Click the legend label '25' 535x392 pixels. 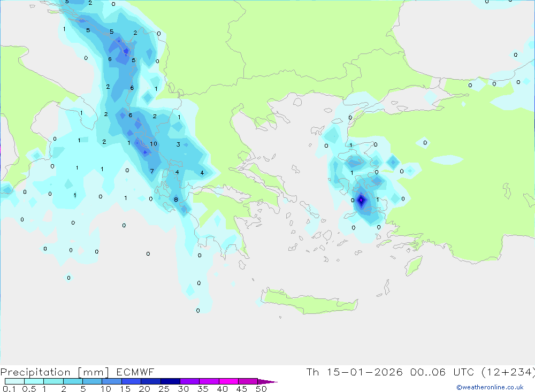point(164,389)
